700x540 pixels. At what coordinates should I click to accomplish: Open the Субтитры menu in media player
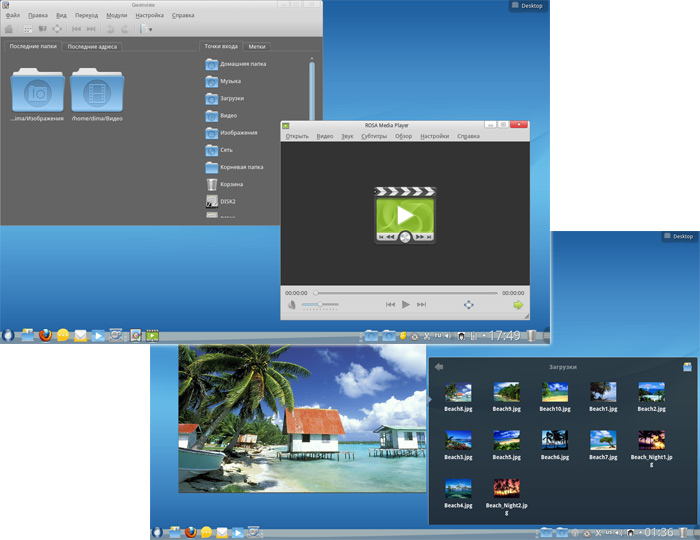tap(374, 136)
